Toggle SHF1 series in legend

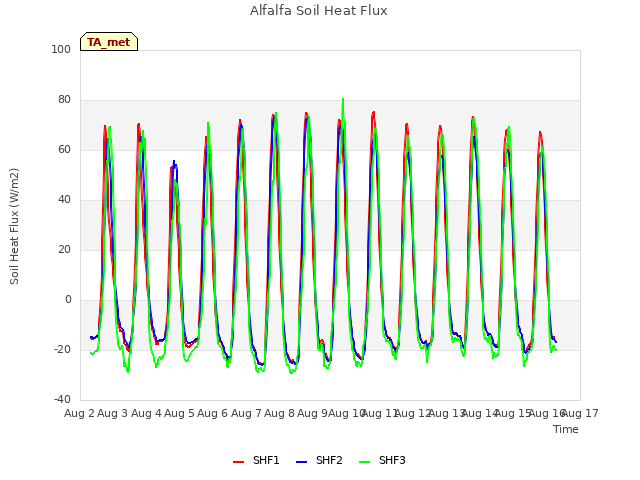(x=256, y=460)
